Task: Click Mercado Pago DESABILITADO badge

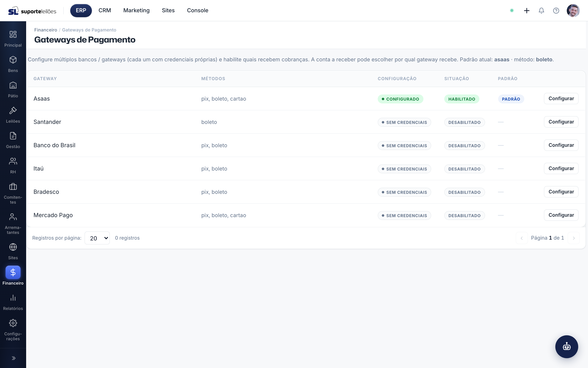Action: pos(464,216)
